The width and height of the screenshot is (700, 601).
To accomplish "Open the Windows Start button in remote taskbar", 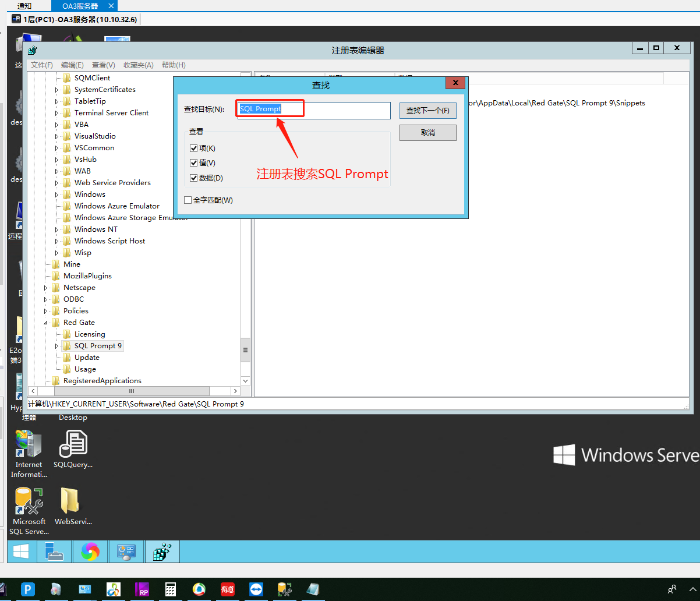I will [x=22, y=551].
